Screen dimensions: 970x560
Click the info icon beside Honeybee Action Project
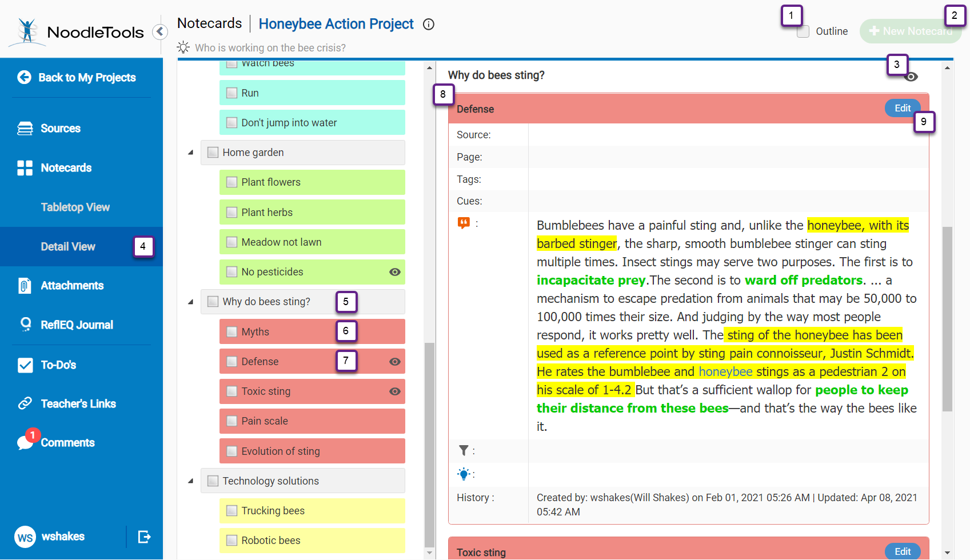[428, 24]
